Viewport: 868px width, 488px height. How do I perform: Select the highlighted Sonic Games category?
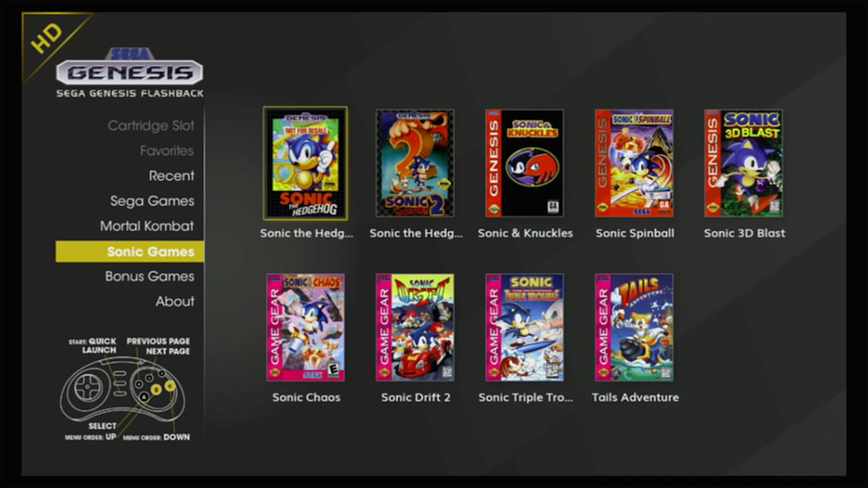coord(130,251)
